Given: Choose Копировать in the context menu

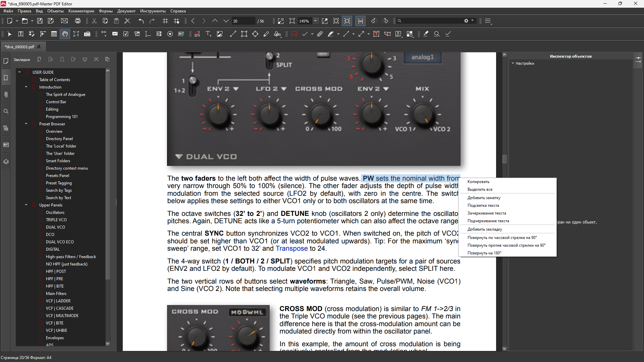Looking at the screenshot, I should 478,182.
